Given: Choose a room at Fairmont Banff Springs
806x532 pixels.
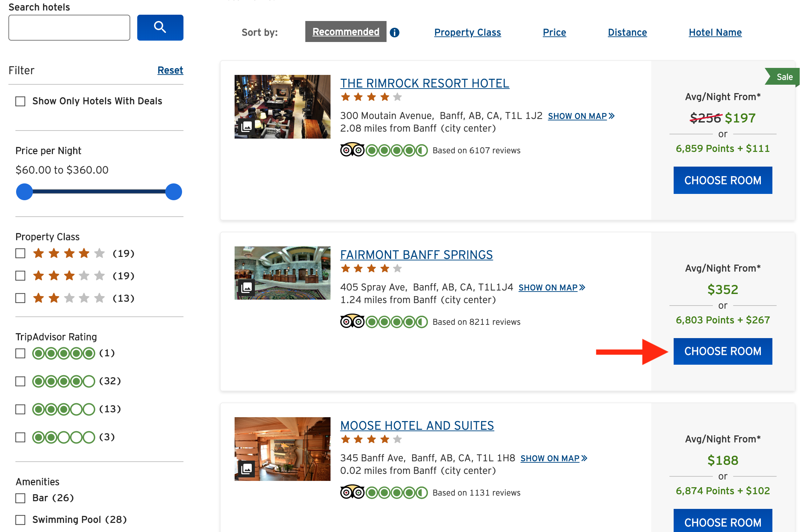Looking at the screenshot, I should pyautogui.click(x=723, y=351).
